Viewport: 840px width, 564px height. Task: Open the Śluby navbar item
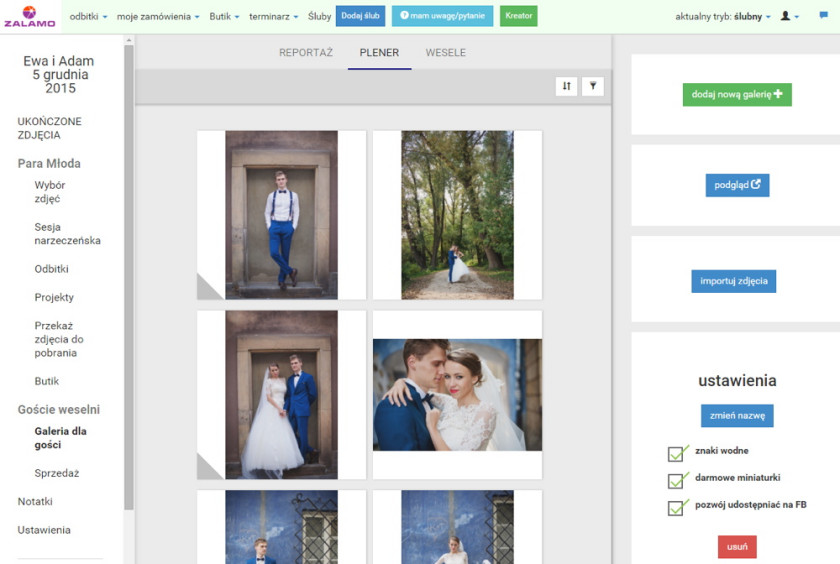coord(319,17)
